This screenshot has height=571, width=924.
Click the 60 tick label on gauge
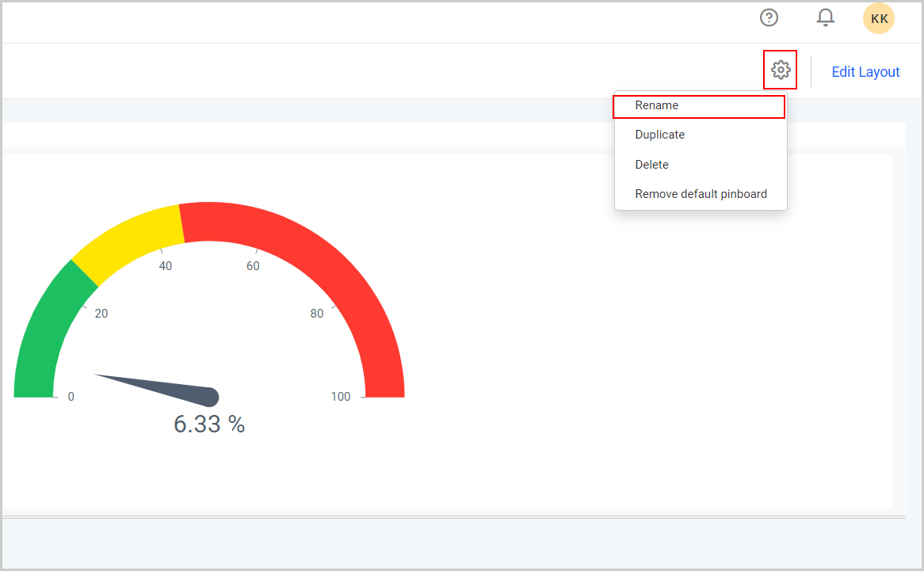pyautogui.click(x=253, y=266)
